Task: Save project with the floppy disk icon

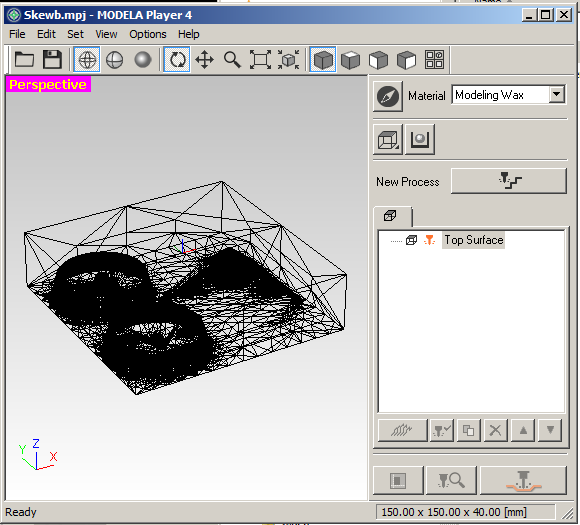Action: pyautogui.click(x=52, y=60)
